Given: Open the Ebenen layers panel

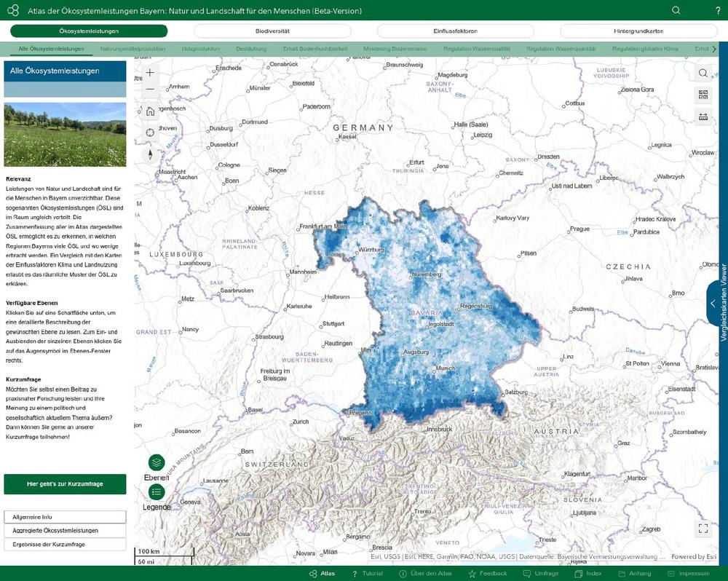Looking at the screenshot, I should tap(157, 463).
